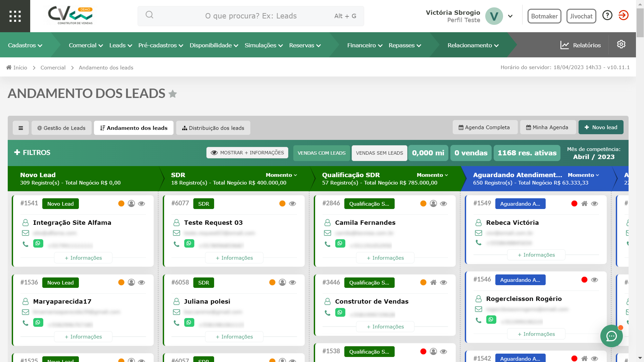Expand the user profile chevron
This screenshot has height=362, width=644.
tap(510, 16)
